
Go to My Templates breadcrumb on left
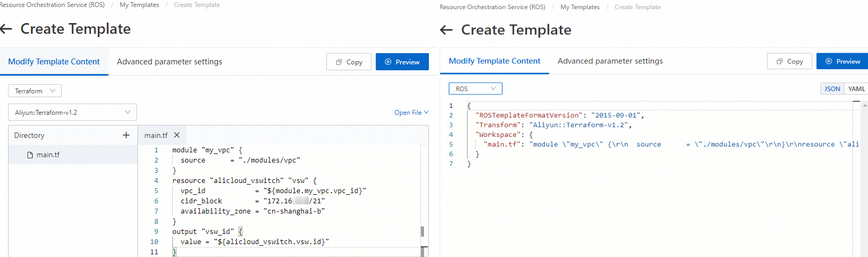point(139,5)
